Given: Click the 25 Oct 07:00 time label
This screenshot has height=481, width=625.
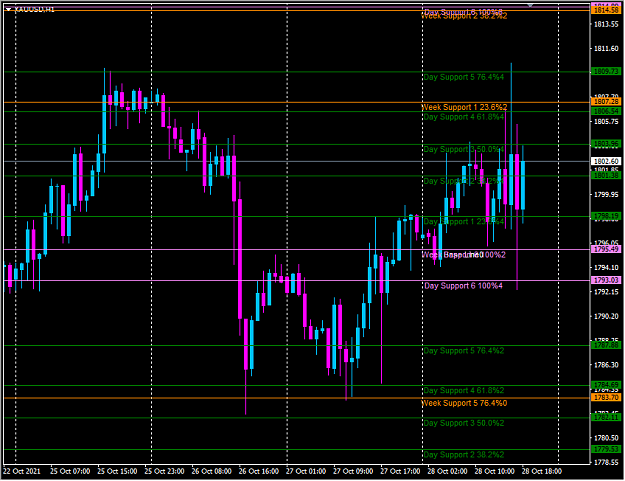Looking at the screenshot, I should tap(70, 471).
